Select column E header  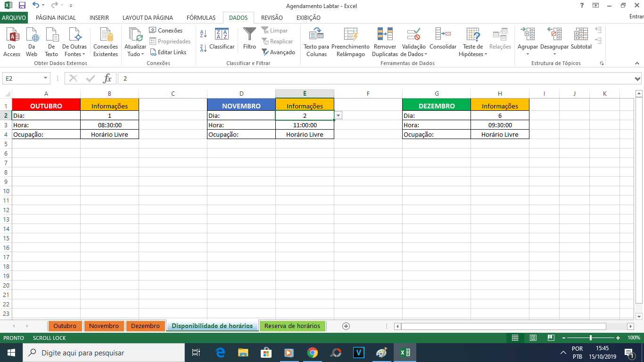pos(305,93)
